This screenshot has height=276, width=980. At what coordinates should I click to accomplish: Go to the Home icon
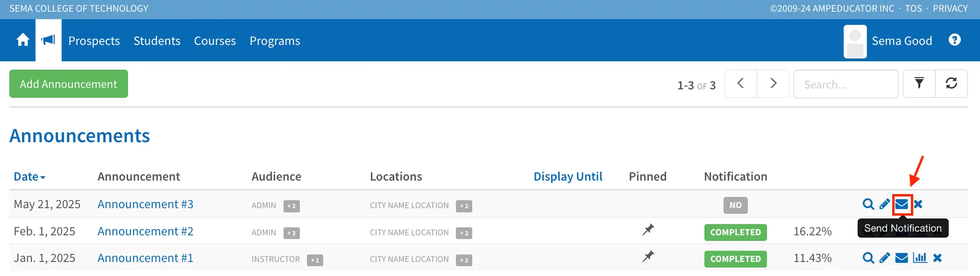click(x=23, y=40)
